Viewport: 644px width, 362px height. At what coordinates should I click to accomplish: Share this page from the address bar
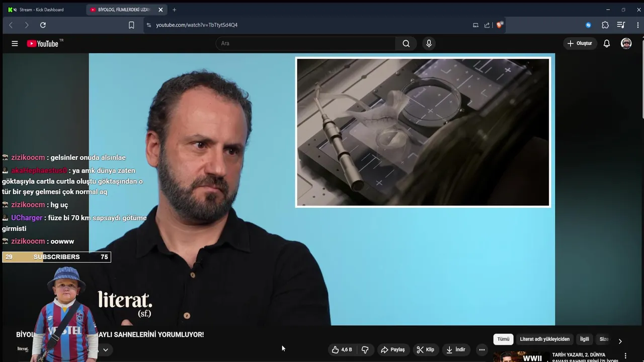[x=487, y=25]
